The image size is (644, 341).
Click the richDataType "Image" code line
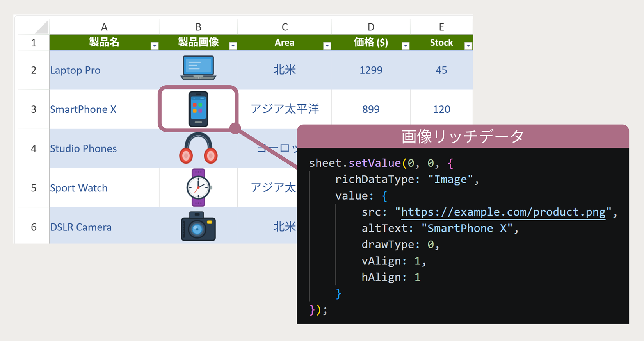pos(407,179)
